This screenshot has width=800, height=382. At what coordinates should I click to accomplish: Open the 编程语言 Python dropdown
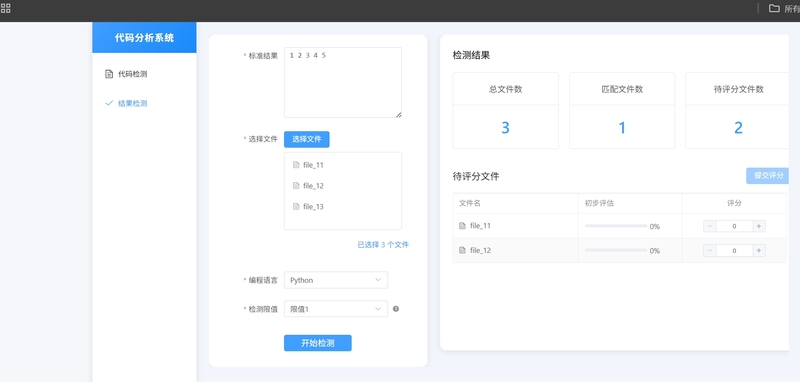[x=336, y=280]
